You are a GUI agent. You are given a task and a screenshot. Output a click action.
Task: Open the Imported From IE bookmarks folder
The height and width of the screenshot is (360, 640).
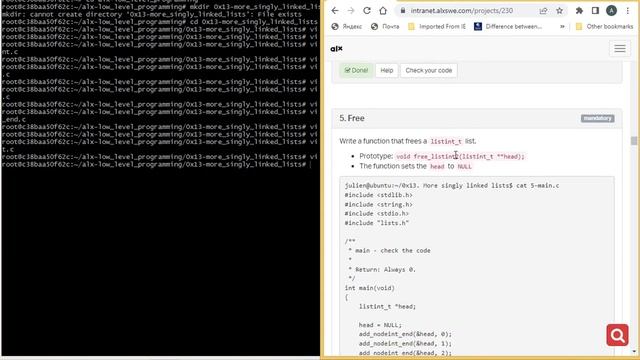[437, 27]
